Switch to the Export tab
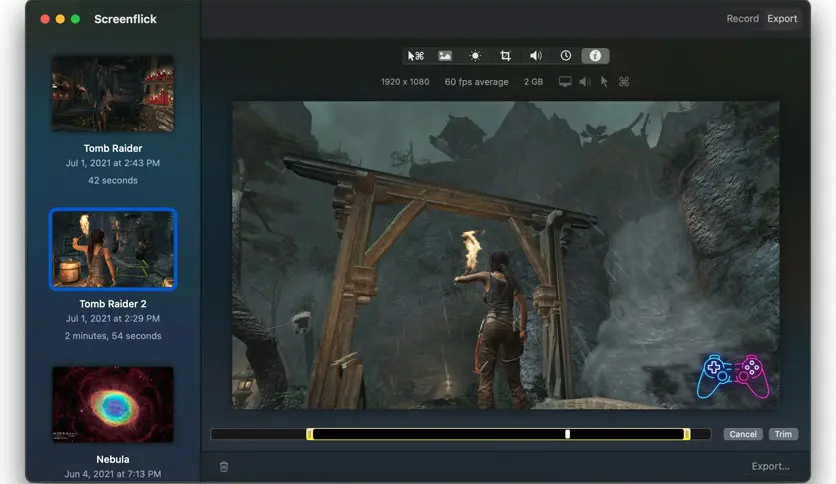This screenshot has height=484, width=836. coord(782,19)
